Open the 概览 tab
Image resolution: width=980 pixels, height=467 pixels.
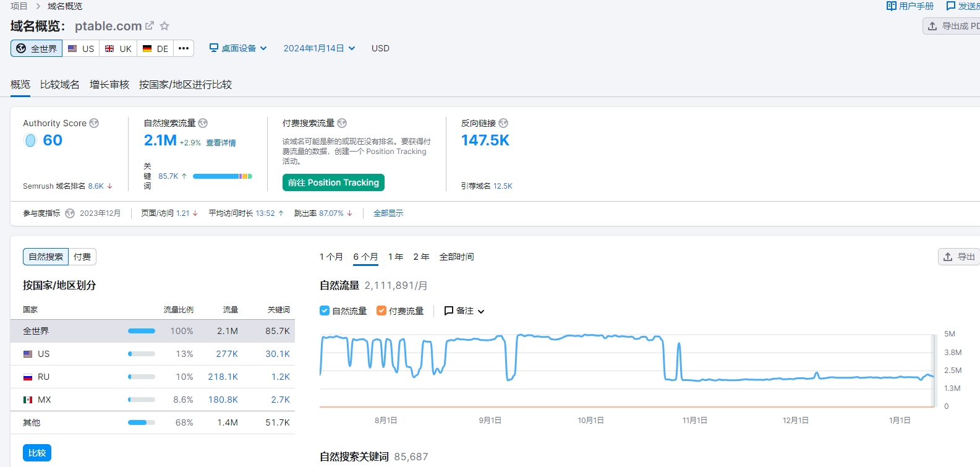[x=20, y=84]
